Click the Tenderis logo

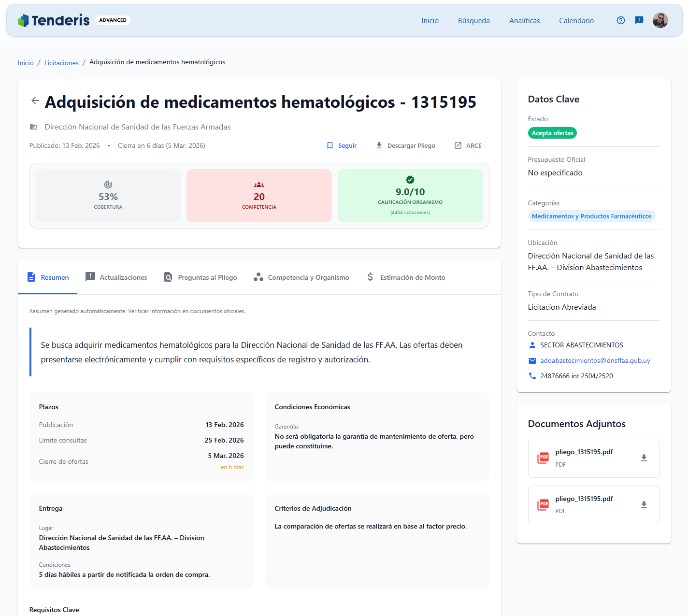54,20
